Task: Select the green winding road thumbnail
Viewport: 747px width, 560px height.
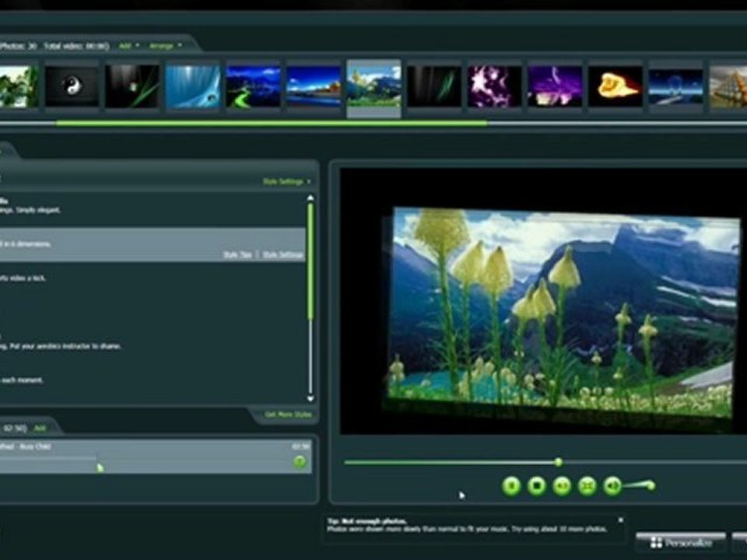Action: (254, 86)
